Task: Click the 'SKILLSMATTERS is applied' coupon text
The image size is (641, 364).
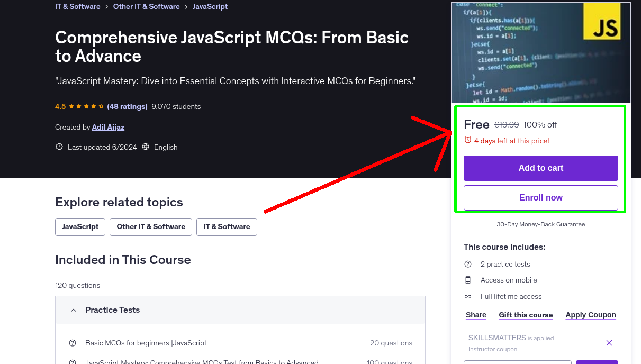Action: click(511, 338)
